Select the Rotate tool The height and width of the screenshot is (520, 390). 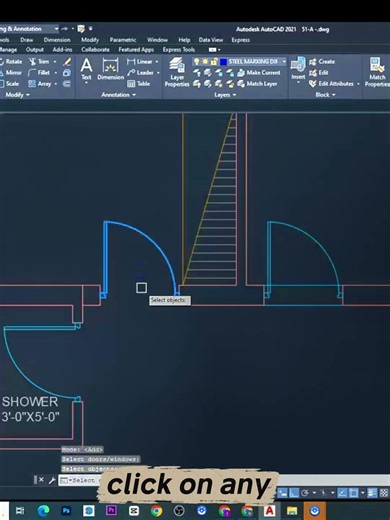11,62
